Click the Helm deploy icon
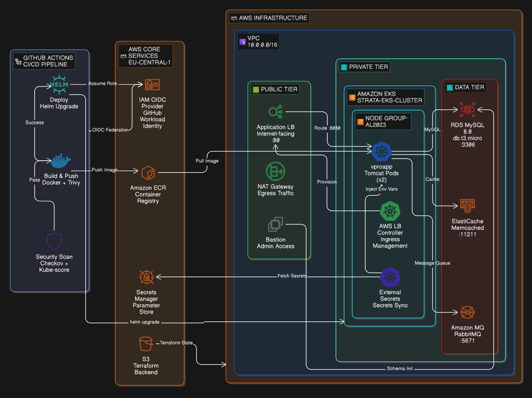Screen dimensions: 532x398 59,85
